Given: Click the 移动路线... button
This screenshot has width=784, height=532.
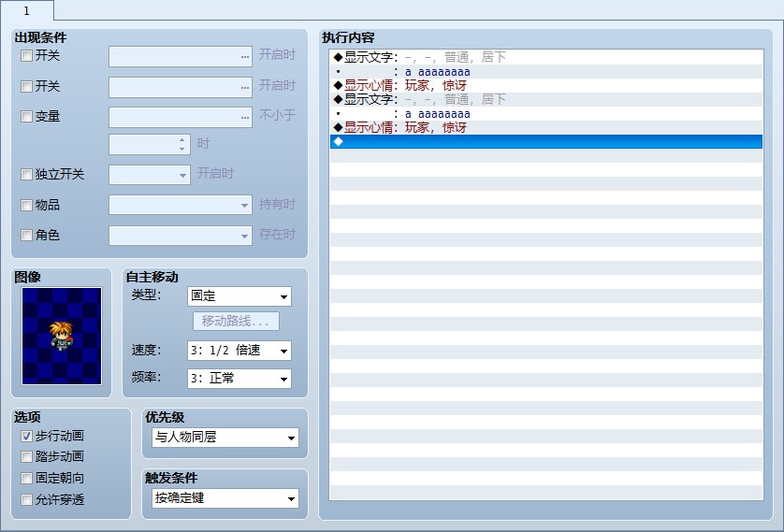Looking at the screenshot, I should pyautogui.click(x=236, y=322).
